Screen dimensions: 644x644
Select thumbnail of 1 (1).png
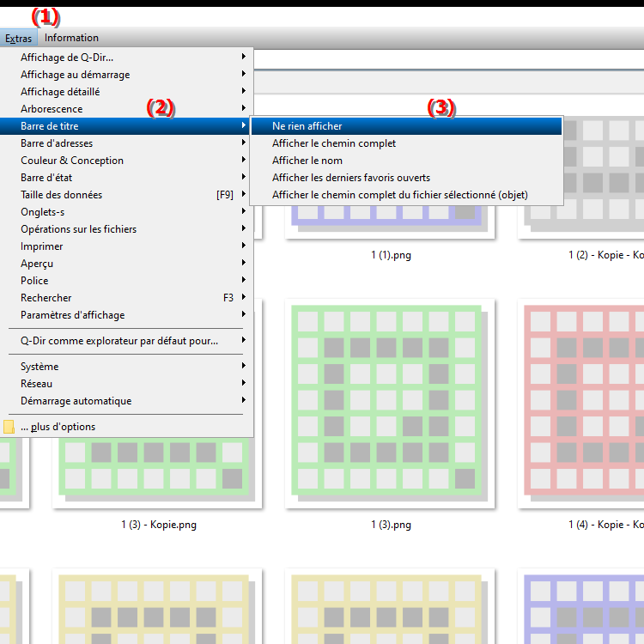coord(389,222)
